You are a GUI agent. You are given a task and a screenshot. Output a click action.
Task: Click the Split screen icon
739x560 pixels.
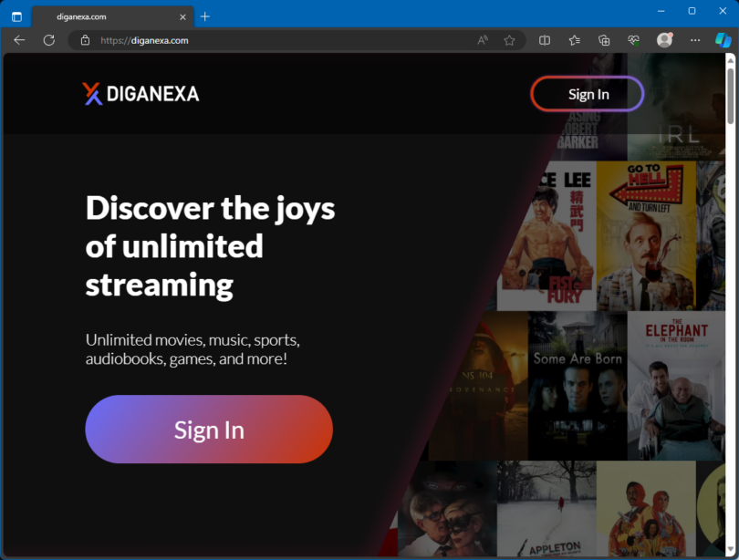pyautogui.click(x=544, y=40)
